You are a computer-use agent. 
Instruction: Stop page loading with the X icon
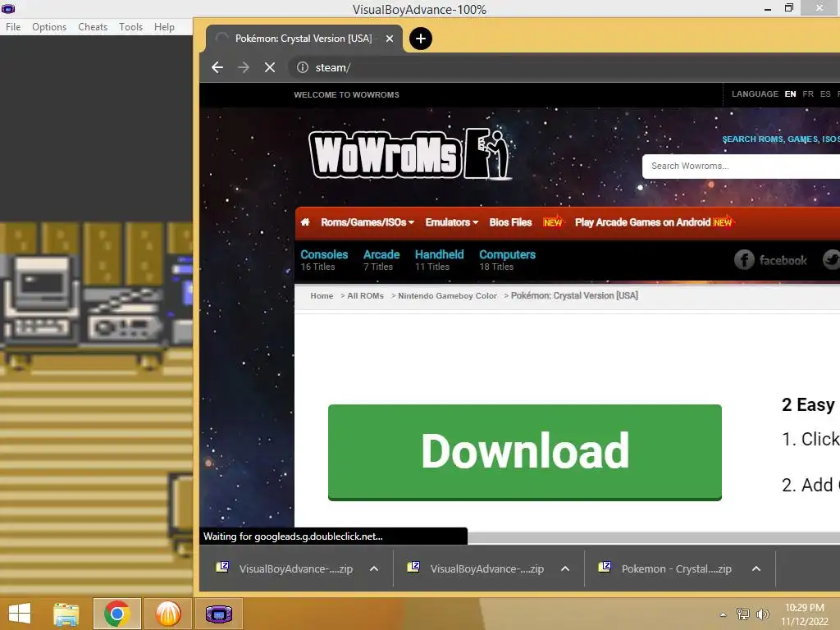click(270, 67)
